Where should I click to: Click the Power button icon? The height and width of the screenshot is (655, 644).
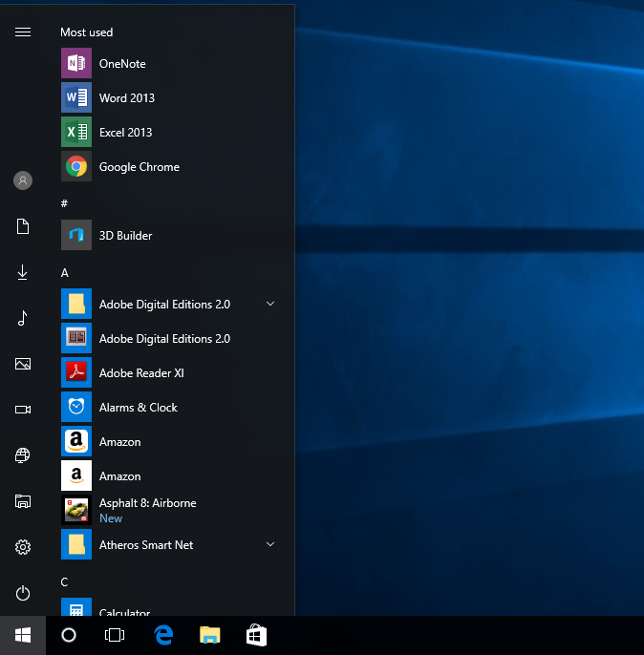[23, 593]
